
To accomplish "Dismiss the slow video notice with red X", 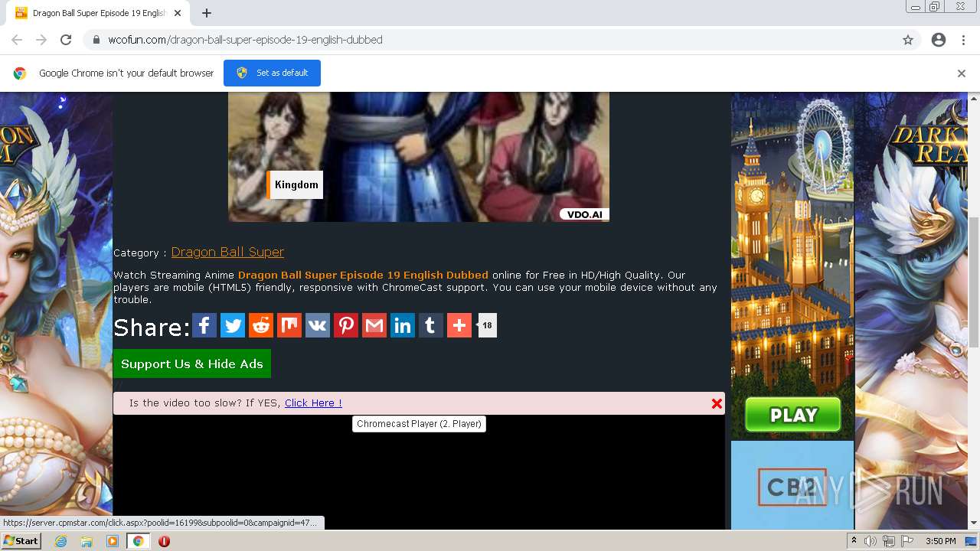I will pyautogui.click(x=717, y=403).
